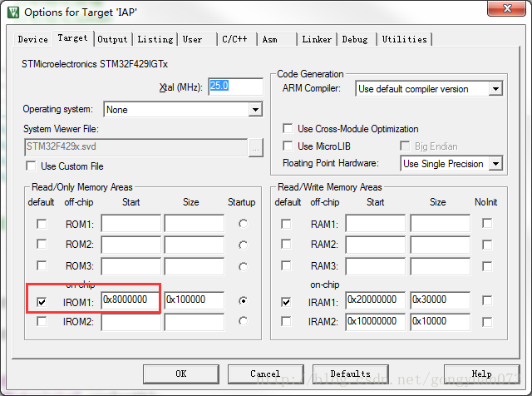The image size is (532, 396).
Task: Open the Operating system dropdown
Action: point(255,110)
